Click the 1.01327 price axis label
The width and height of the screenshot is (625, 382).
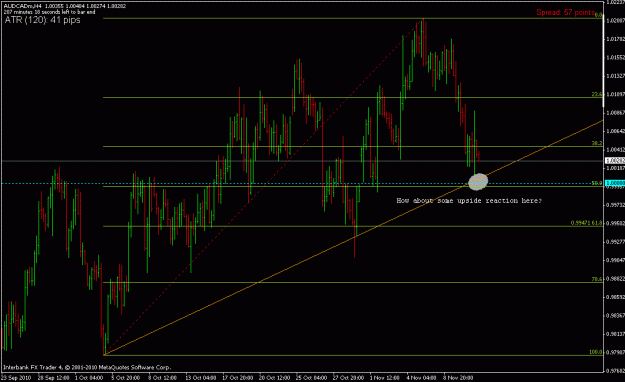coord(615,76)
